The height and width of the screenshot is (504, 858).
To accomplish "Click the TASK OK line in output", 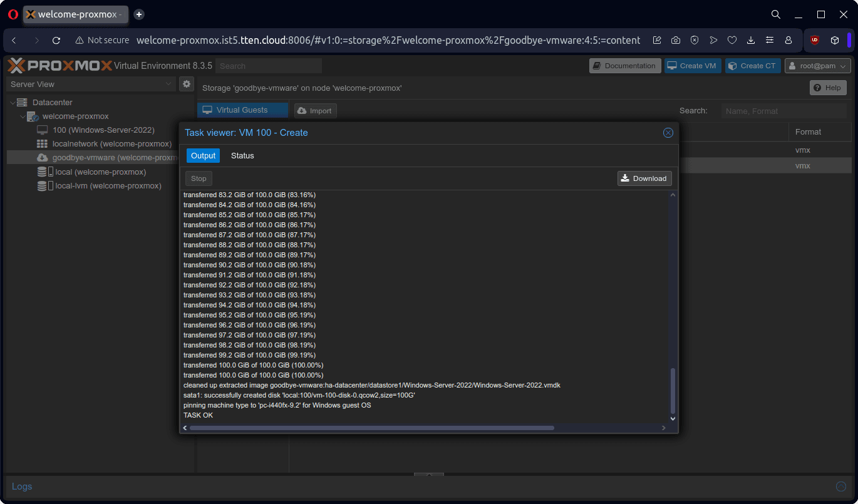I will point(198,415).
